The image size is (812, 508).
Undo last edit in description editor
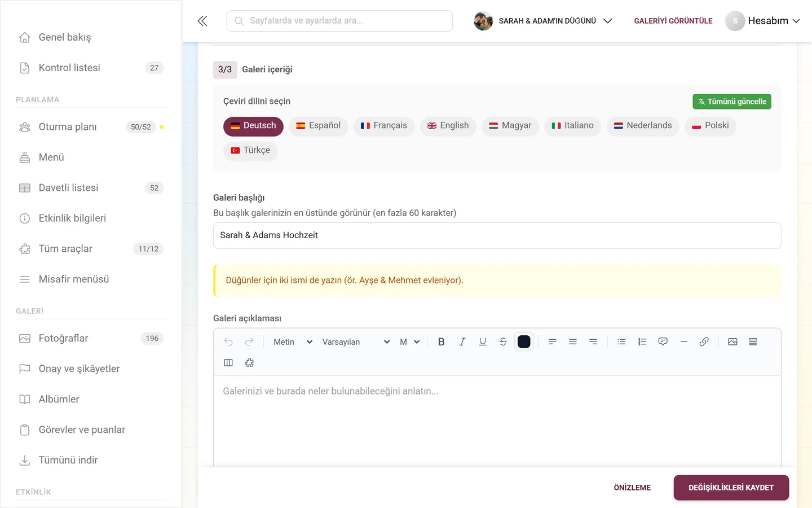(228, 341)
